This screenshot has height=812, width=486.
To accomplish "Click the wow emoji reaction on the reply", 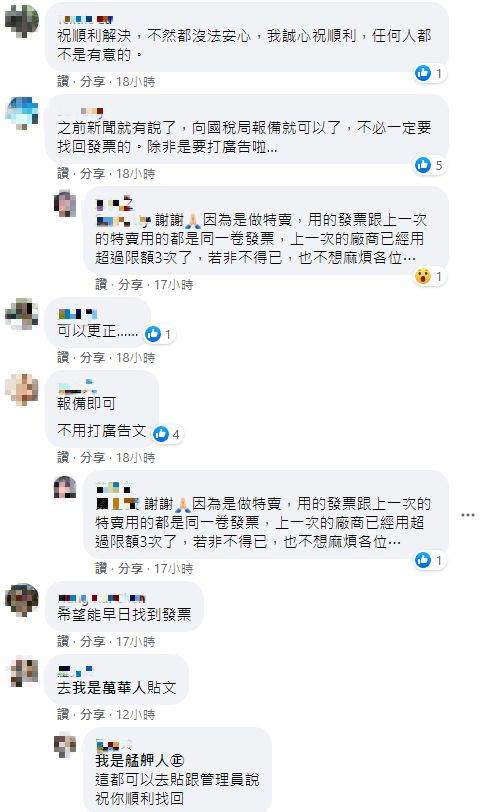I will point(423,277).
